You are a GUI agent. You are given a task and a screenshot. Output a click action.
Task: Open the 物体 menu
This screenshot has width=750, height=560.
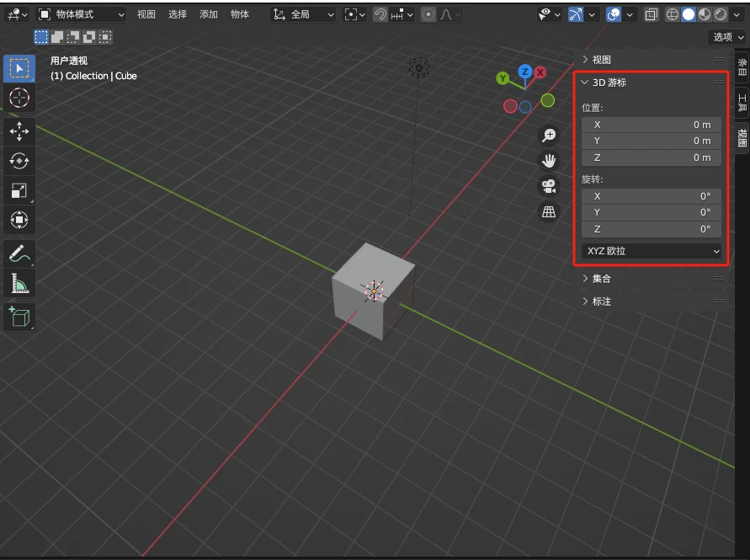coord(240,14)
